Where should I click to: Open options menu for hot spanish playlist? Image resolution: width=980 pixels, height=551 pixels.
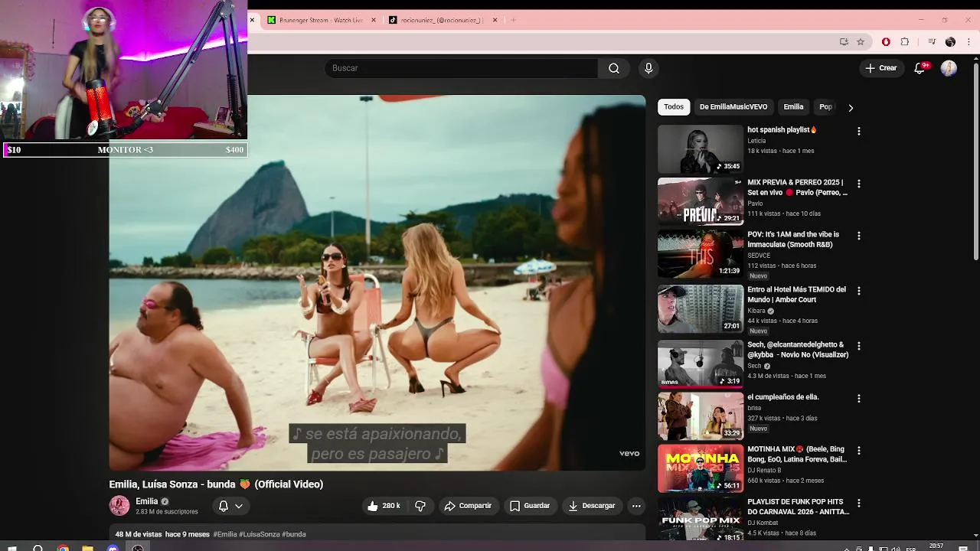click(x=859, y=132)
